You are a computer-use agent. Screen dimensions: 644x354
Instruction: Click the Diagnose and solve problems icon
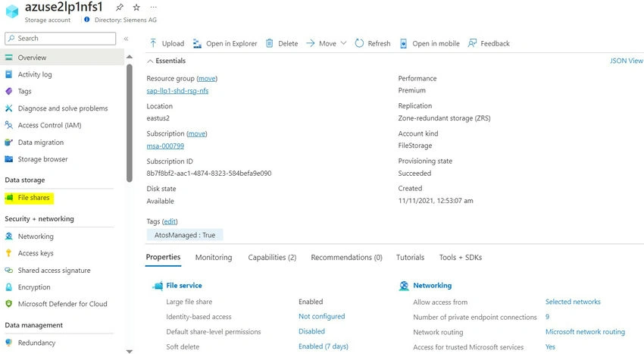click(x=8, y=108)
